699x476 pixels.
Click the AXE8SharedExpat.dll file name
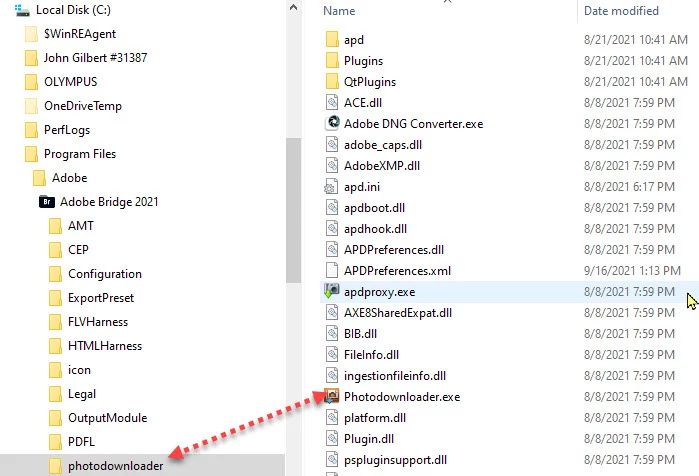click(x=398, y=313)
